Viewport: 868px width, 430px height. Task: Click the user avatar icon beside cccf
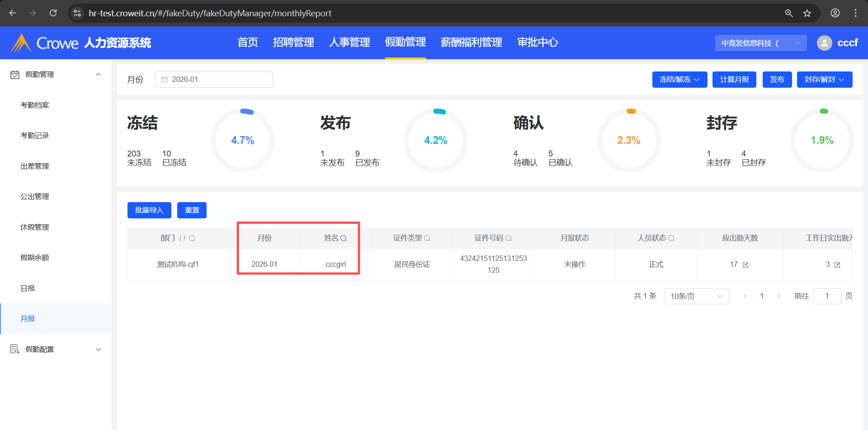click(824, 43)
